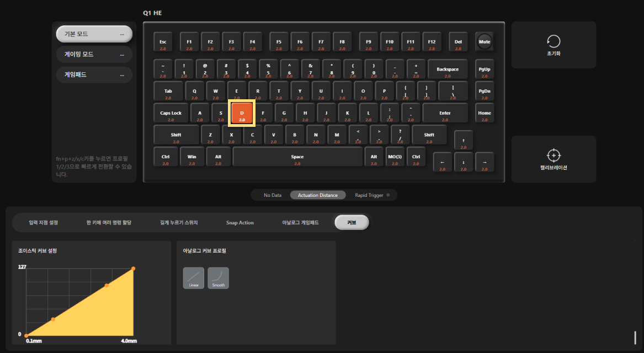
Task: Select the right arrow key
Action: pyautogui.click(x=484, y=163)
